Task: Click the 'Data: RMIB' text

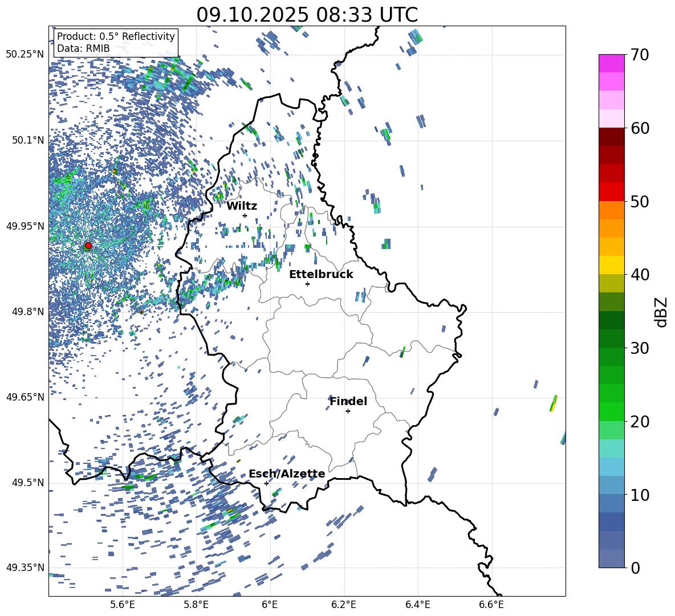Action: click(x=83, y=48)
